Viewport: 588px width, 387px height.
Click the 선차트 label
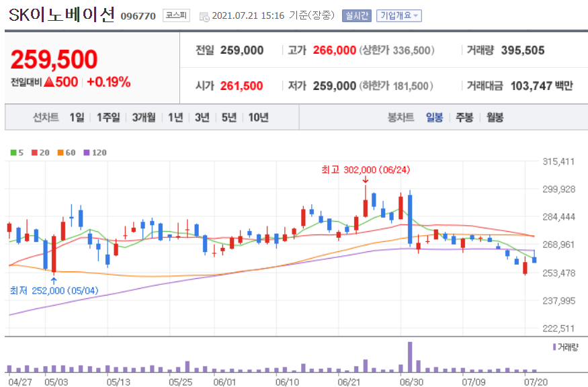point(46,118)
